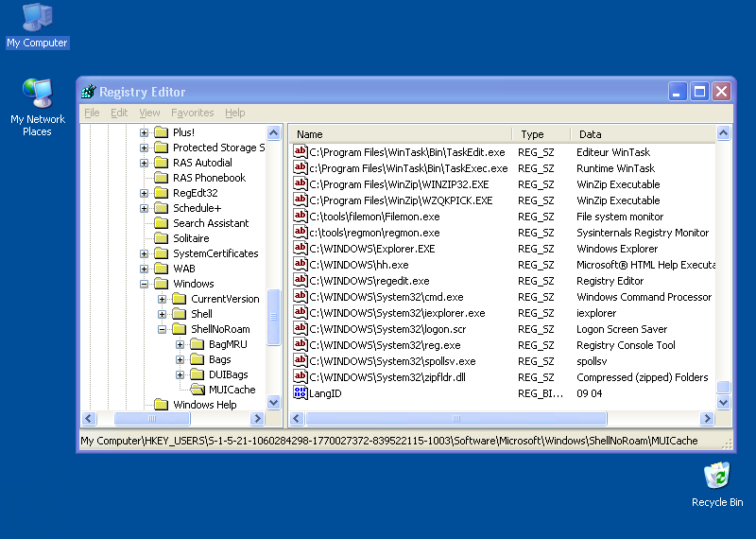Viewport: 756px width, 539px height.
Task: Select the Windows Explorer data cell
Action: tap(617, 249)
